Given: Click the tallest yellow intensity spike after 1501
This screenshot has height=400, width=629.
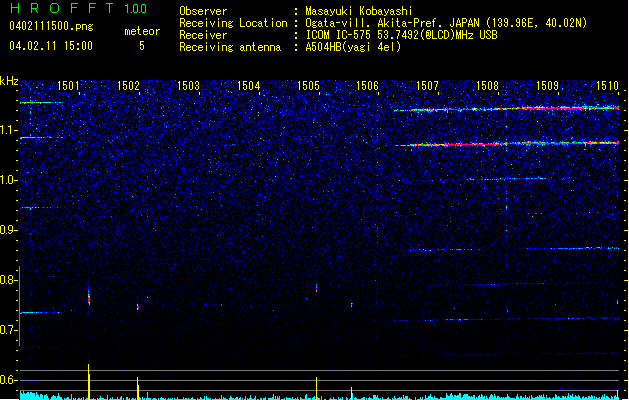Looking at the screenshot, I should pos(89,382).
